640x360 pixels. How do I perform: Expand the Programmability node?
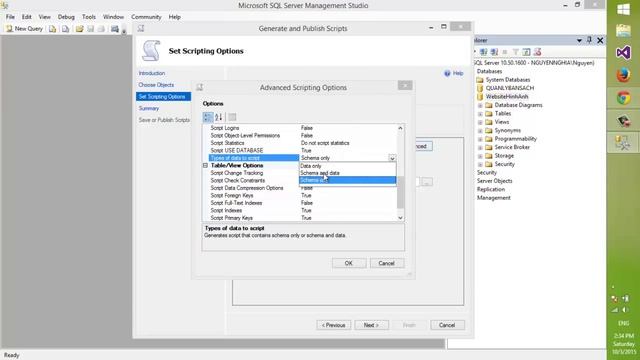[480, 139]
